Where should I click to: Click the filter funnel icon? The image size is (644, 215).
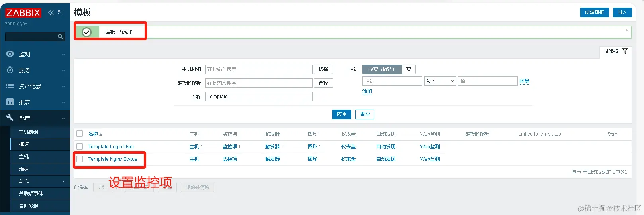(625, 51)
